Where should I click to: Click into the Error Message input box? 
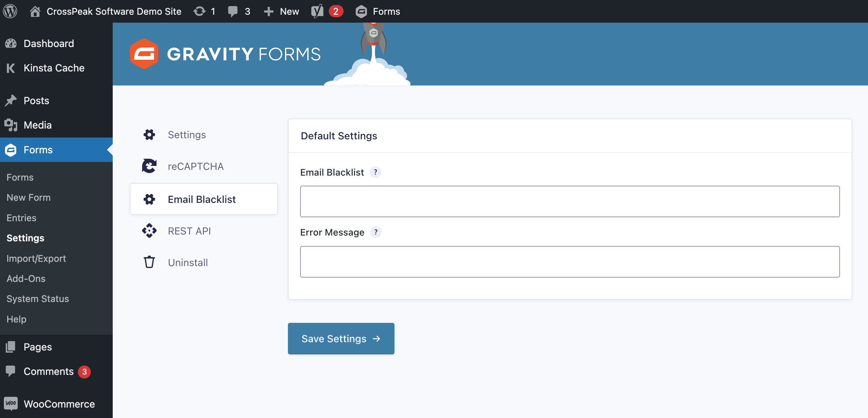coord(570,262)
